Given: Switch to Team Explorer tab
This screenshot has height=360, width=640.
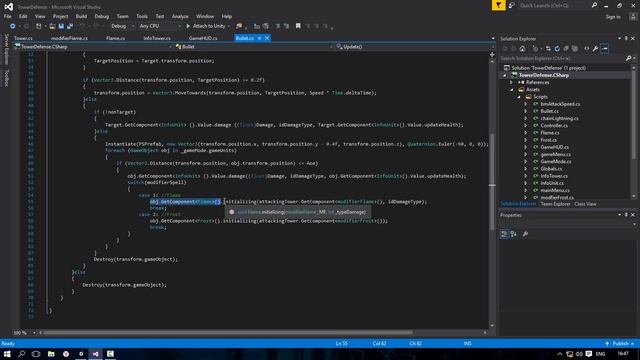Looking at the screenshot, I should click(x=555, y=204).
